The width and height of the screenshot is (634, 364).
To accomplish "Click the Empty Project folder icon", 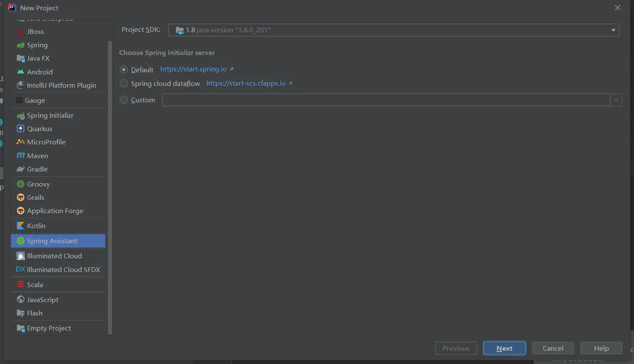I will [x=21, y=328].
